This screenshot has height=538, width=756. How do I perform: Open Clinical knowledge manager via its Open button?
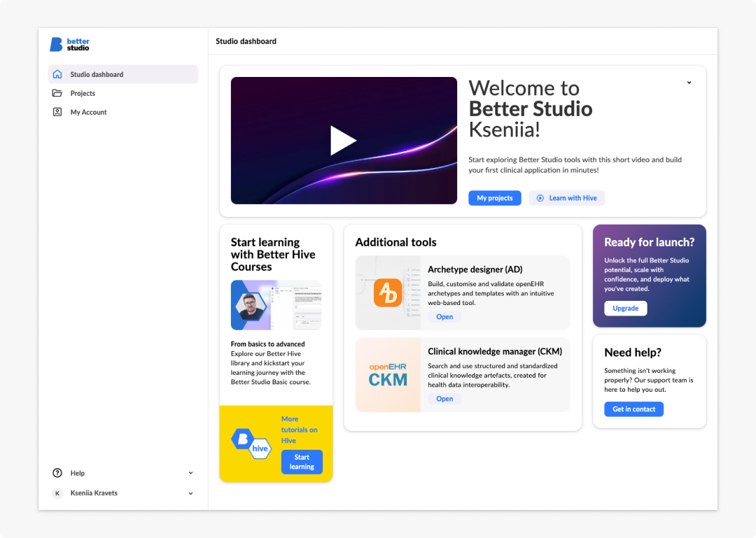(x=444, y=399)
